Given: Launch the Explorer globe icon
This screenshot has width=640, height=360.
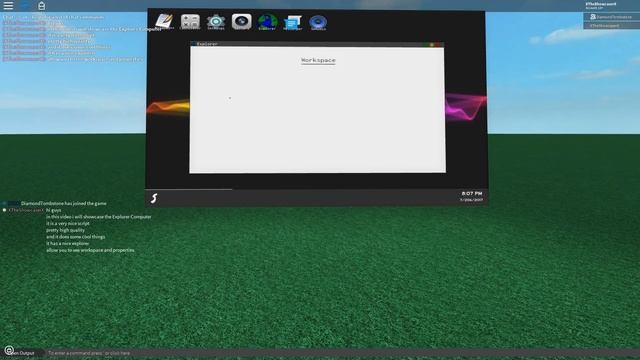Looking at the screenshot, I should coord(267,22).
